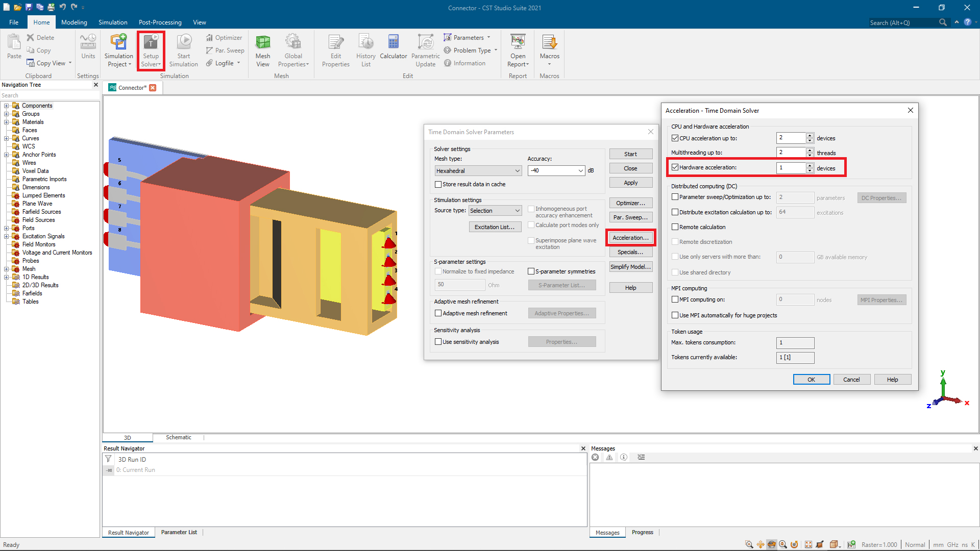Click the Max. tokens consumption field
Screen dimensions: 980x551
click(795, 343)
